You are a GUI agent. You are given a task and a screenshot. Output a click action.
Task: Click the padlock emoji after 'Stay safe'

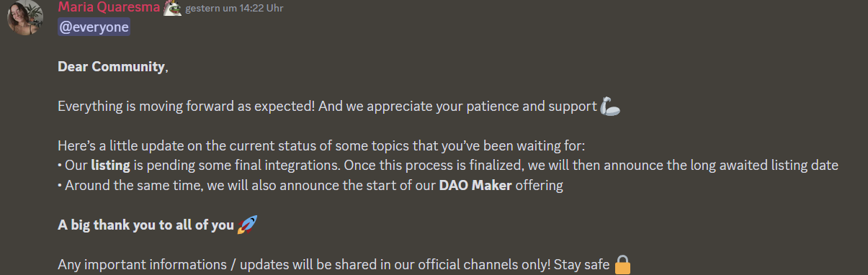pyautogui.click(x=623, y=265)
